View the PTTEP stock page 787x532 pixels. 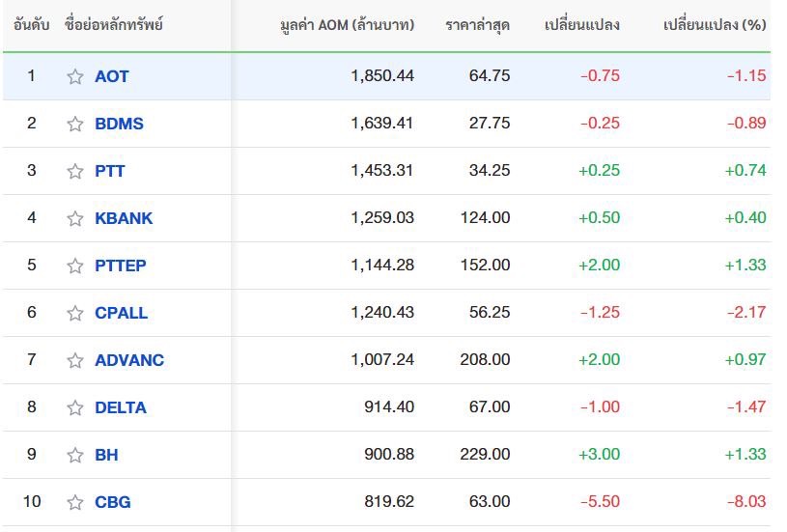click(x=121, y=266)
